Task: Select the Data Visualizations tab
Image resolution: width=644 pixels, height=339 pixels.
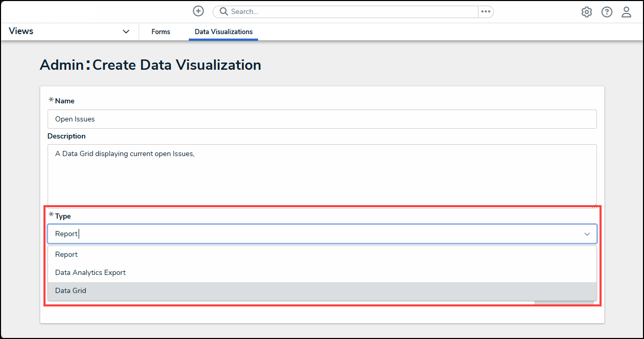Action: pos(223,32)
